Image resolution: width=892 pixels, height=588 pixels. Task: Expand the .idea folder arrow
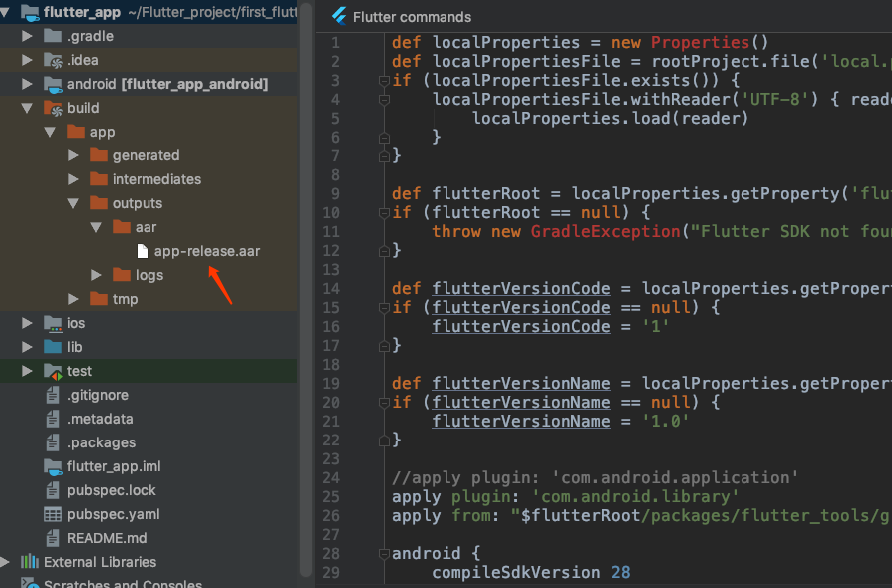point(27,60)
